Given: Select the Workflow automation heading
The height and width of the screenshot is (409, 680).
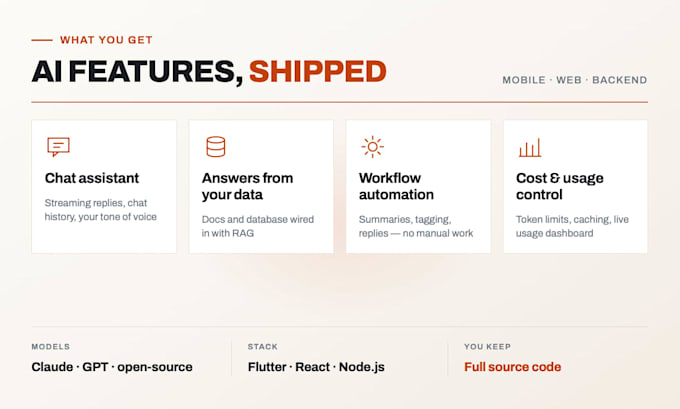Looking at the screenshot, I should coord(396,186).
